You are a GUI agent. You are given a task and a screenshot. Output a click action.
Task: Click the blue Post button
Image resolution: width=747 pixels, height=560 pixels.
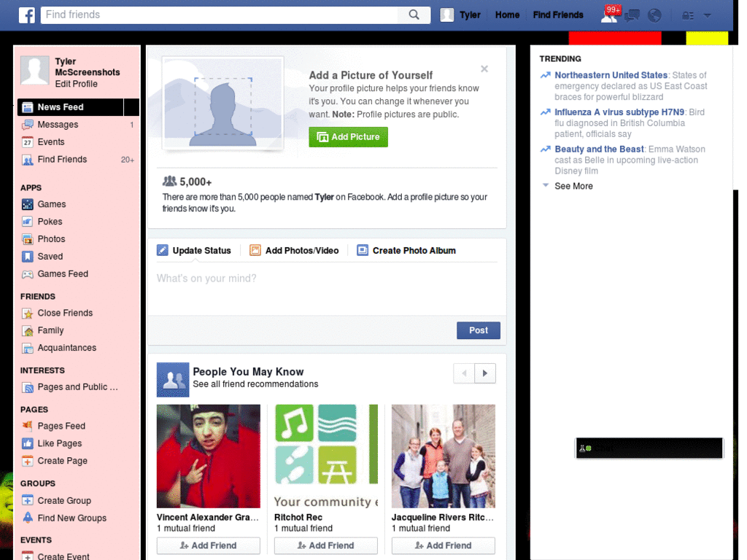point(479,330)
